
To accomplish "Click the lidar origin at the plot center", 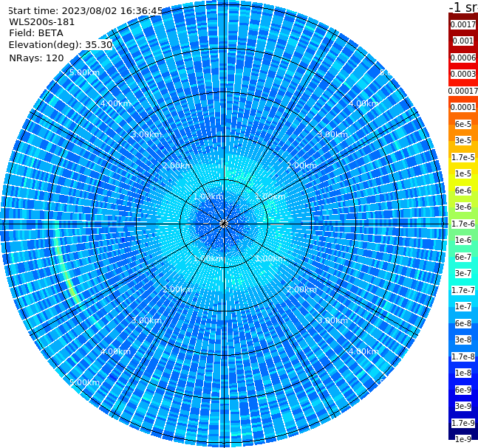I will pyautogui.click(x=224, y=224).
